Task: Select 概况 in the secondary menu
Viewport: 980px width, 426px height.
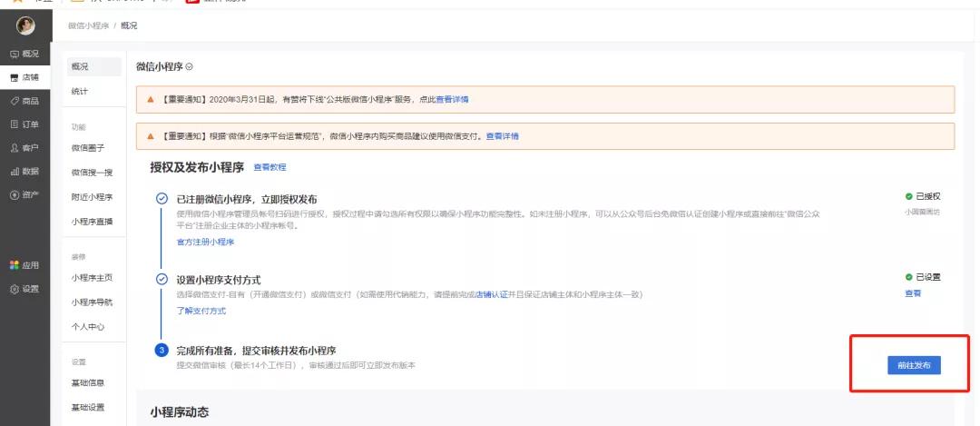Action: 94,67
